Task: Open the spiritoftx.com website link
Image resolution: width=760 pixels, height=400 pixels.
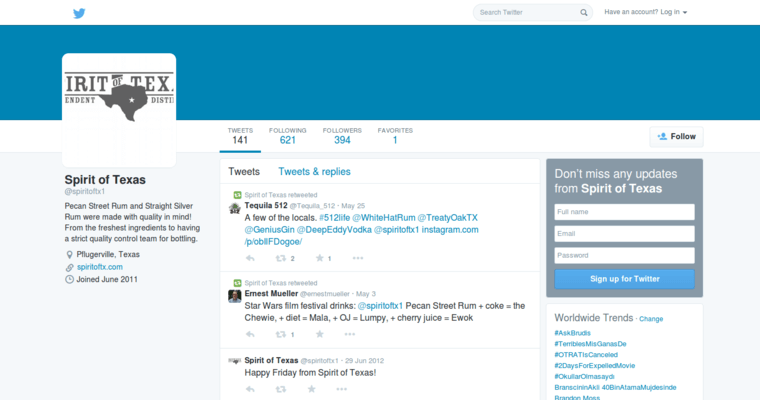Action: 100,267
